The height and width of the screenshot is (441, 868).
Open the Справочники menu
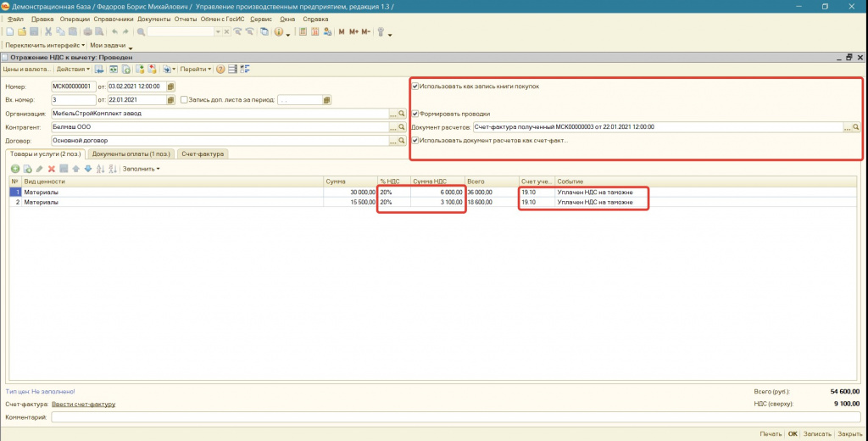pos(114,19)
